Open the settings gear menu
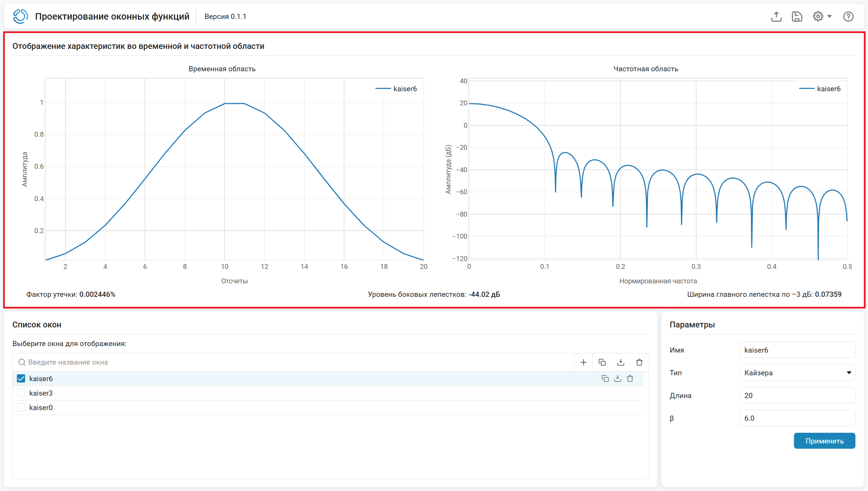Screen dimensions: 868x491 point(818,16)
